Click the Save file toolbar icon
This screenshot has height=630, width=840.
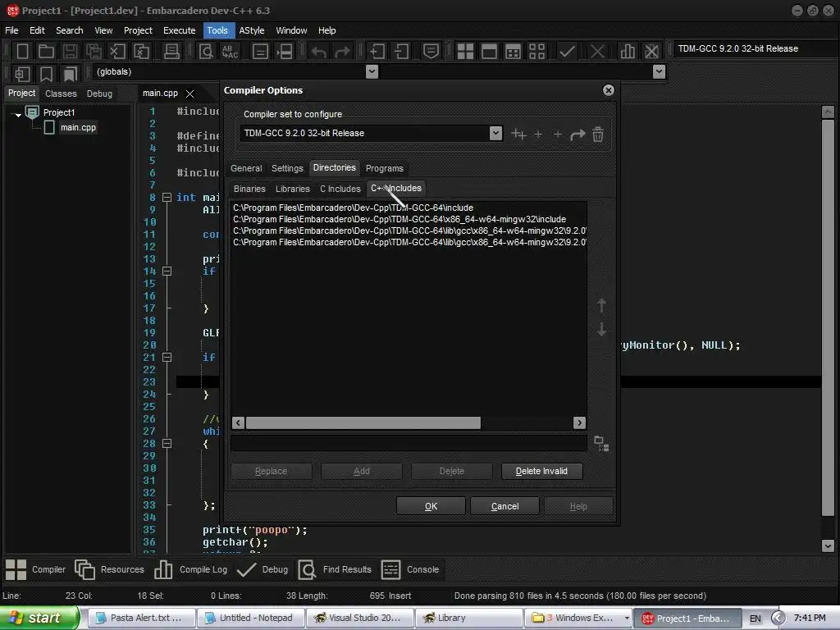70,52
